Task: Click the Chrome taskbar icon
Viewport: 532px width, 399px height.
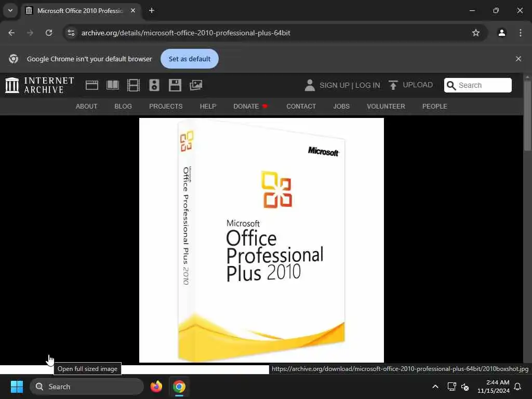Action: [179, 387]
